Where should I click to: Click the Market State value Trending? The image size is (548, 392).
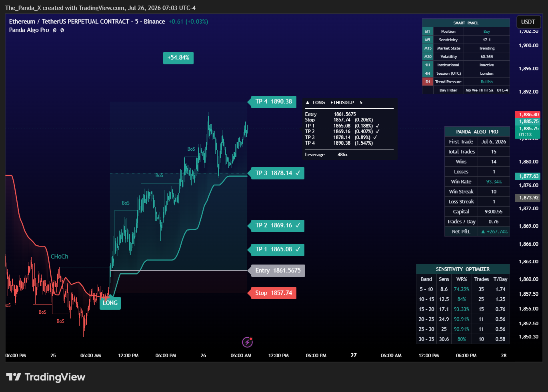pos(487,48)
